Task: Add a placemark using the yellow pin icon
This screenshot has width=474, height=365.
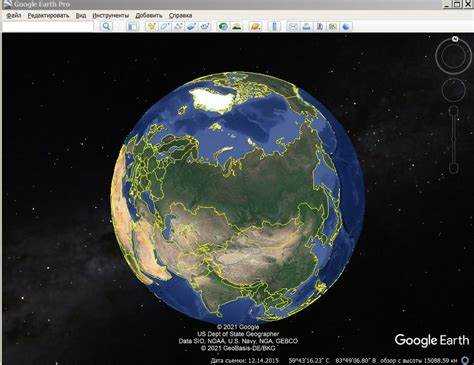Action: [x=151, y=26]
